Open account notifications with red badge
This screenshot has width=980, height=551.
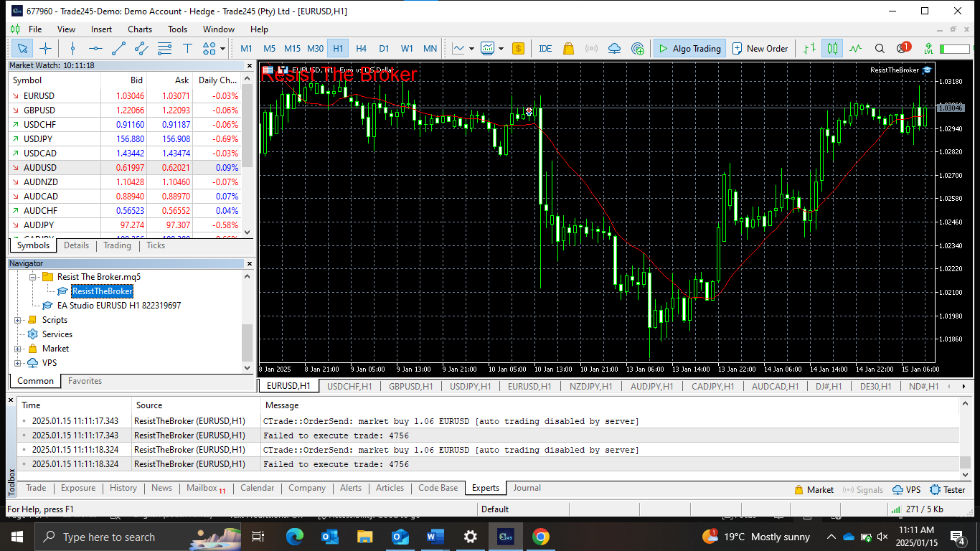pyautogui.click(x=903, y=48)
